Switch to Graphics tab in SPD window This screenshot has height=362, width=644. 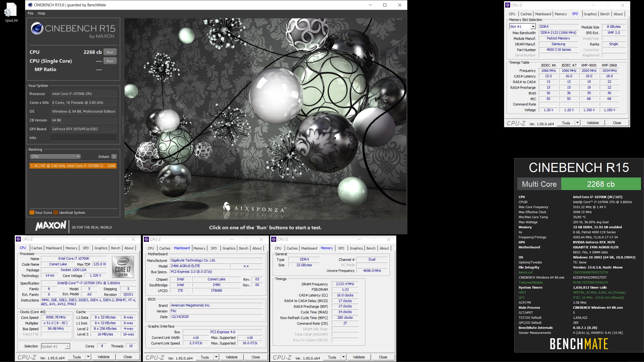pyautogui.click(x=590, y=14)
